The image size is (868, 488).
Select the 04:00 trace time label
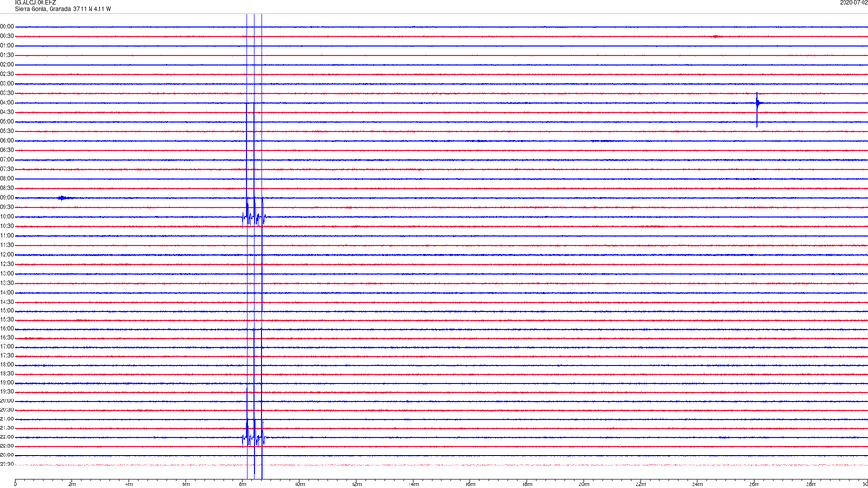pos(7,102)
